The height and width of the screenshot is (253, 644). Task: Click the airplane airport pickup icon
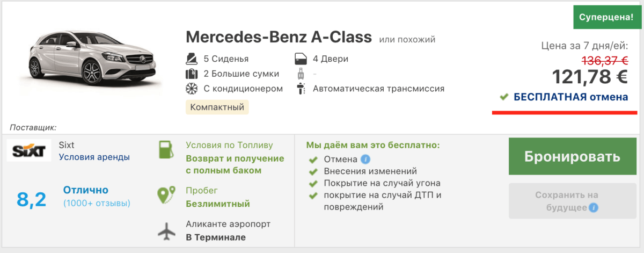(x=167, y=231)
